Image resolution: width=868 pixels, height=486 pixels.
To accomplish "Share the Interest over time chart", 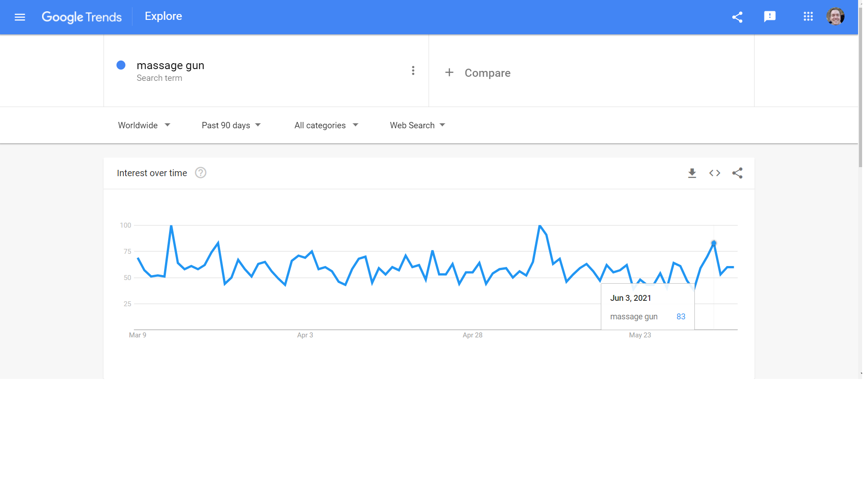I will coord(737,173).
